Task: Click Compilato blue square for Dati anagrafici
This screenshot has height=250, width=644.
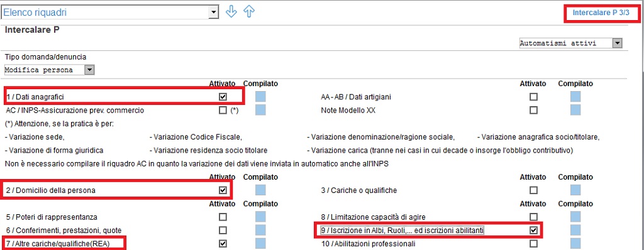Action: (260, 97)
